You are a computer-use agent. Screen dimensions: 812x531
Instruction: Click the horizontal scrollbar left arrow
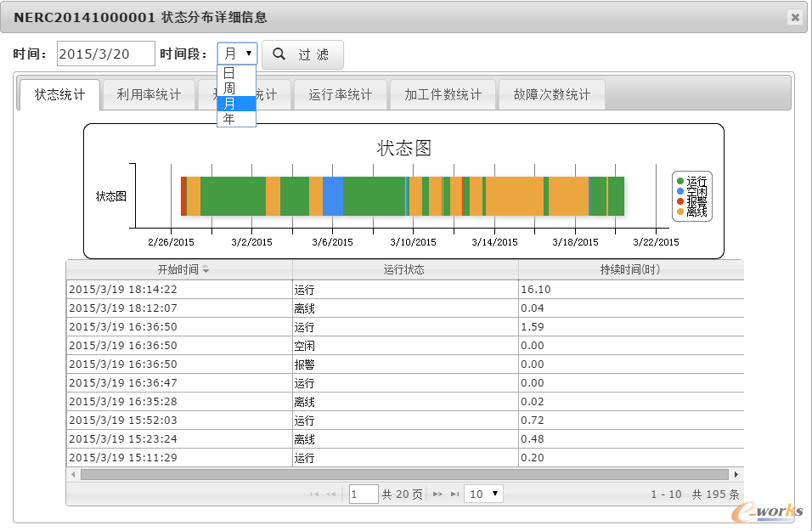pos(73,475)
